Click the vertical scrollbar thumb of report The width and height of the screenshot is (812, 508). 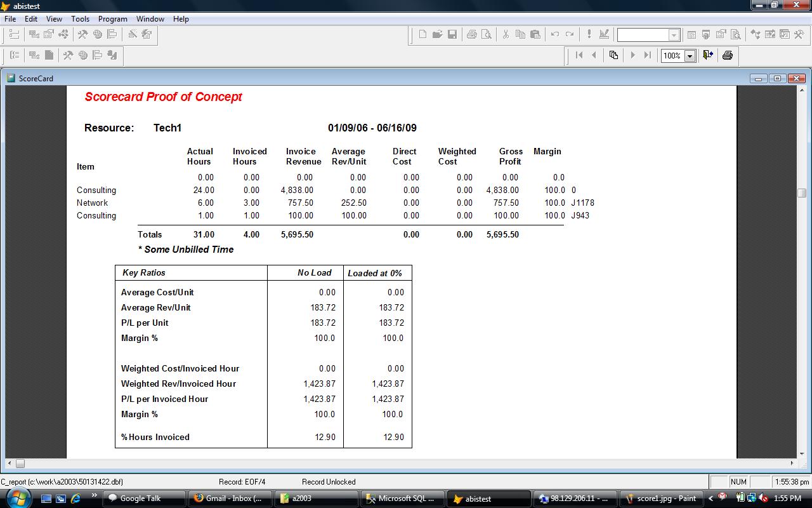coord(802,193)
